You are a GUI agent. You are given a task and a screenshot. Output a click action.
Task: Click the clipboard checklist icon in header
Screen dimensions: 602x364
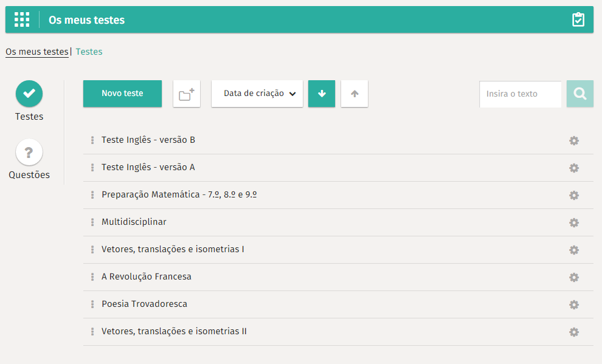point(578,19)
